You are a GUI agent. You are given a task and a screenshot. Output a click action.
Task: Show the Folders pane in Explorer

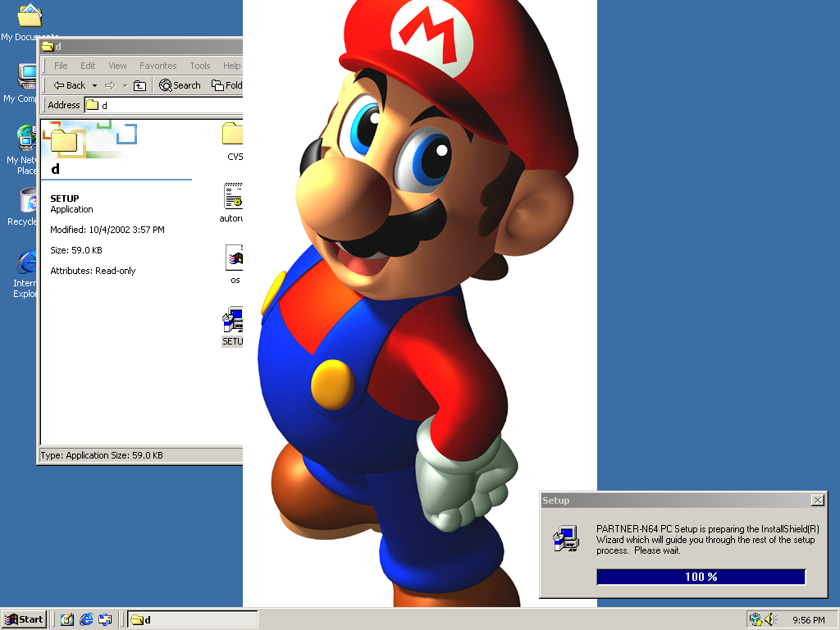click(226, 85)
